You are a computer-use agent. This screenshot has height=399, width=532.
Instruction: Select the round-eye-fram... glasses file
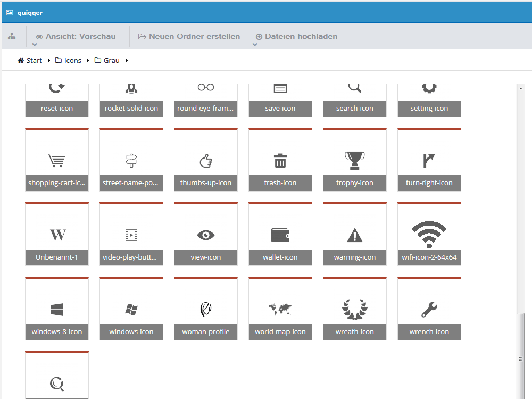pyautogui.click(x=206, y=100)
